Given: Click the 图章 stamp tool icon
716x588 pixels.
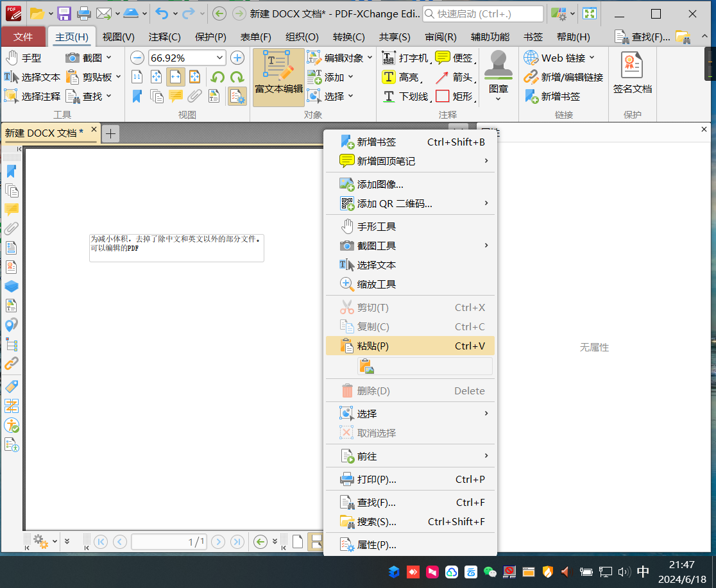Looking at the screenshot, I should pyautogui.click(x=498, y=72).
